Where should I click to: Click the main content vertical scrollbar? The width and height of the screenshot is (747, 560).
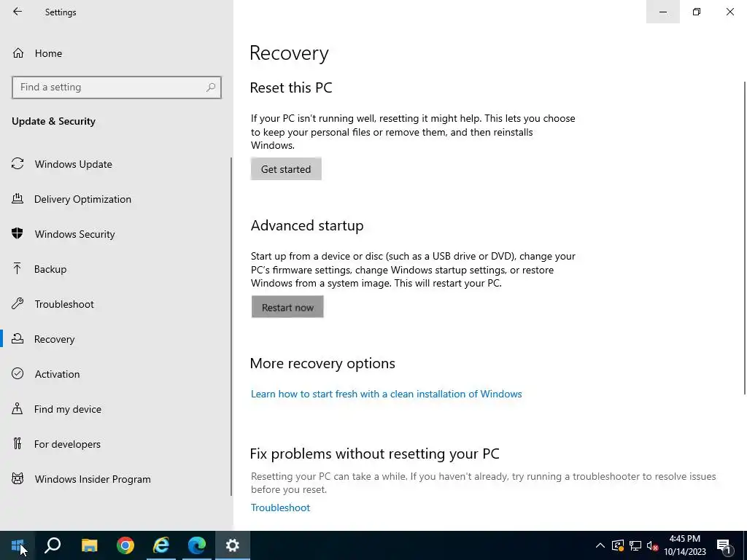(x=745, y=238)
